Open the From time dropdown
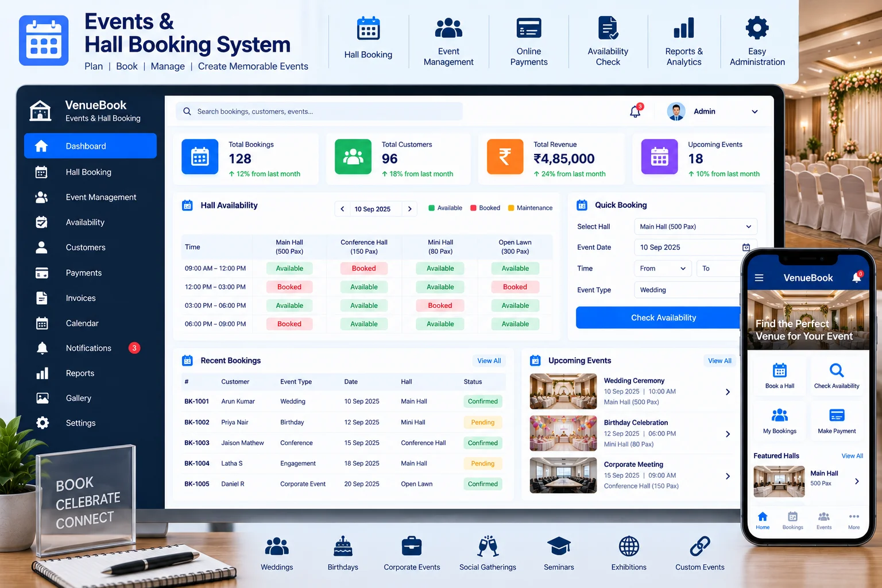The width and height of the screenshot is (882, 588). click(663, 268)
